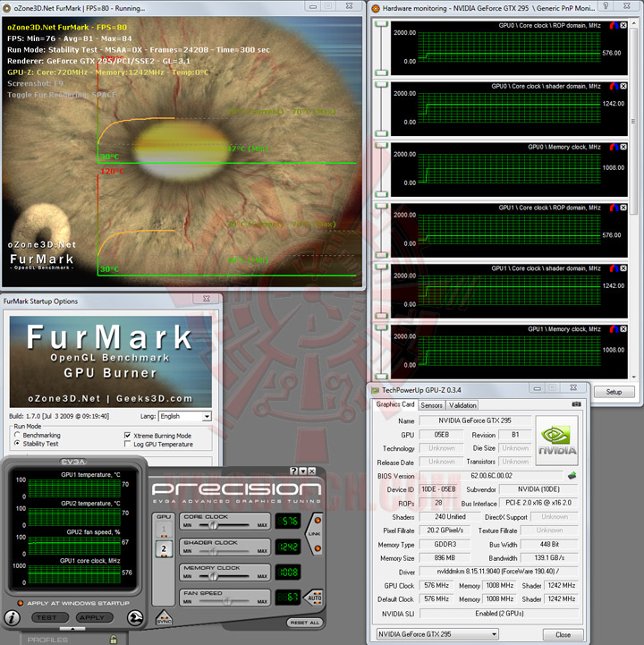Toggle AUTO fan speed control
The height and width of the screenshot is (645, 644).
[314, 598]
